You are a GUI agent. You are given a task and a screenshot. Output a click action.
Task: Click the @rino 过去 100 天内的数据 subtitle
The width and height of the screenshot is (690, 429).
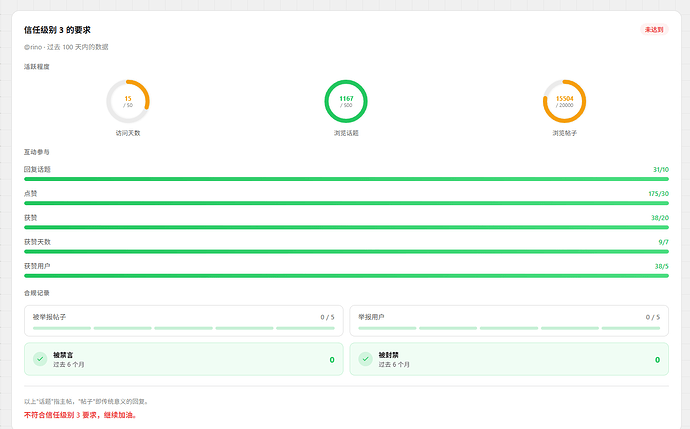(66, 47)
